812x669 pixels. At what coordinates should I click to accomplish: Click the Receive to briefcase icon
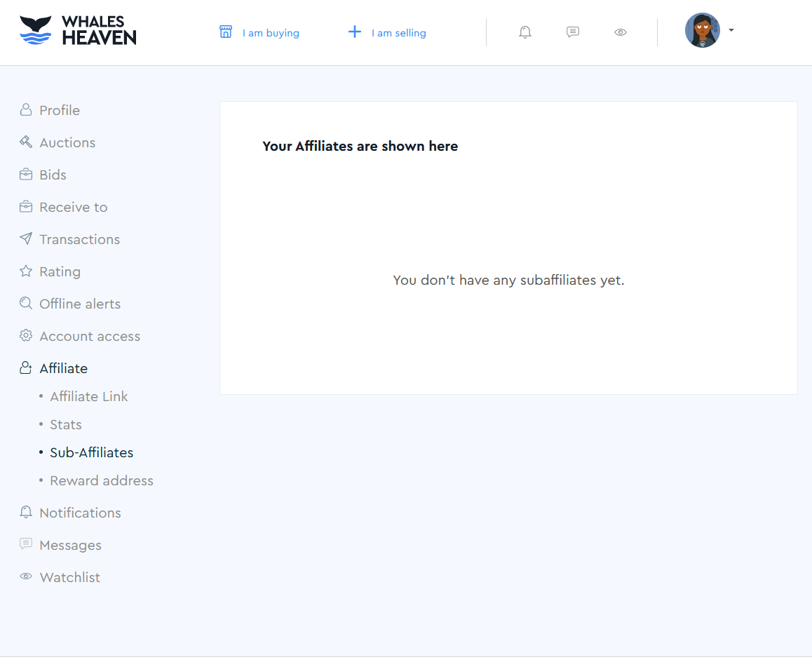pos(26,207)
